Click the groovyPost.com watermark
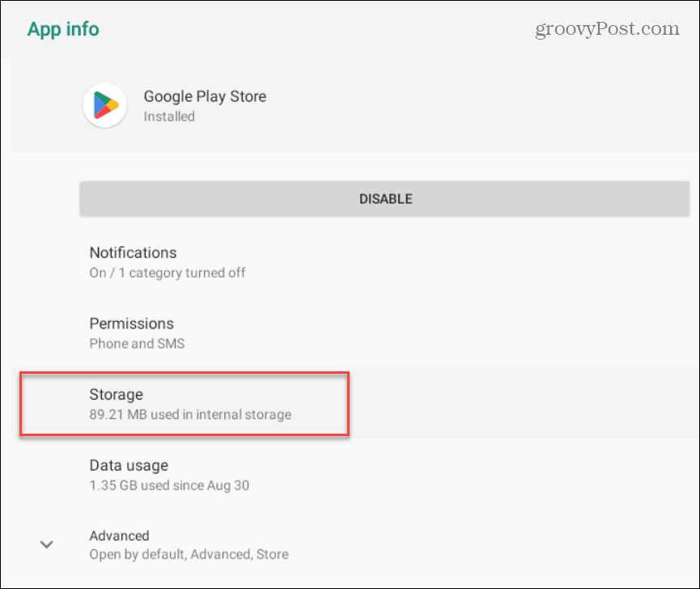Image resolution: width=700 pixels, height=589 pixels. 607,29
